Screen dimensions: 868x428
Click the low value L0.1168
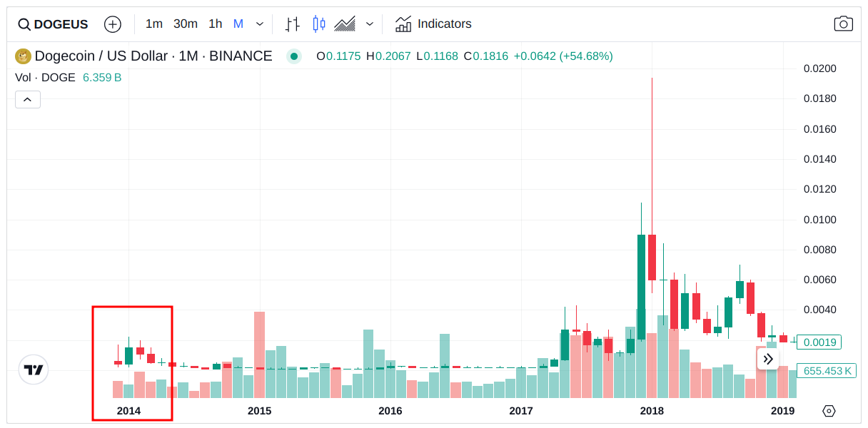[438, 56]
